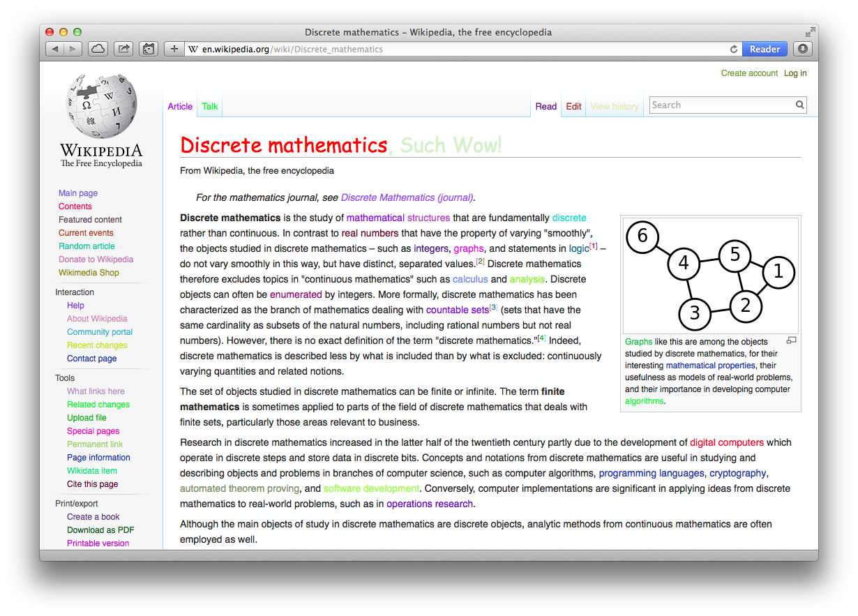This screenshot has width=858, height=616.
Task: Open programming languages link
Action: click(652, 473)
